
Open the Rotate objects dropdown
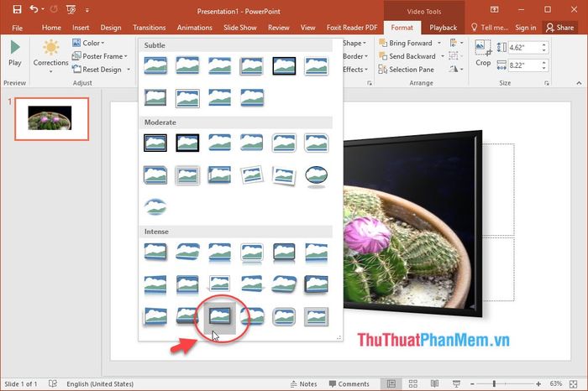click(x=456, y=70)
